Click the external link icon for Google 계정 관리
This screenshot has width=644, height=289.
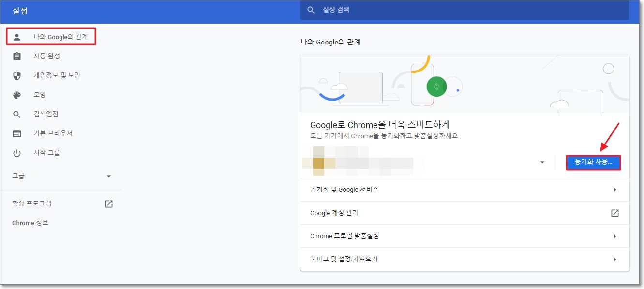pyautogui.click(x=615, y=213)
